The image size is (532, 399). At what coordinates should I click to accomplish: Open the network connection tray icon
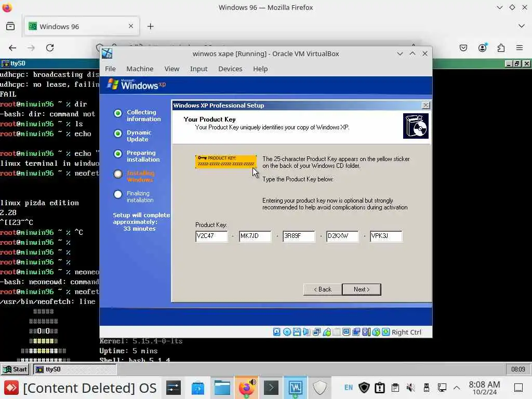[442, 388]
